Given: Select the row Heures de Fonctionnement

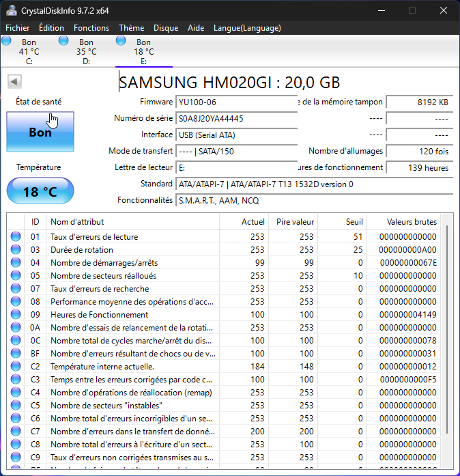Looking at the screenshot, I should 224,315.
